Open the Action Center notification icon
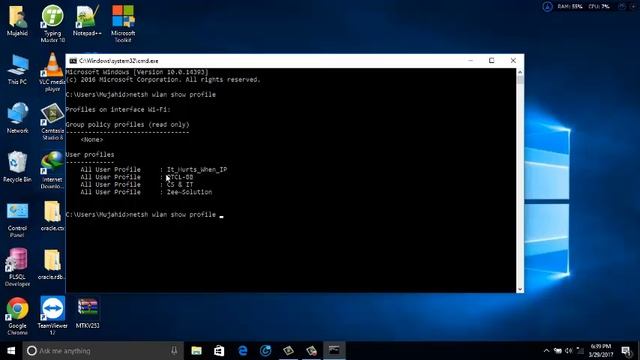 pos(626,351)
